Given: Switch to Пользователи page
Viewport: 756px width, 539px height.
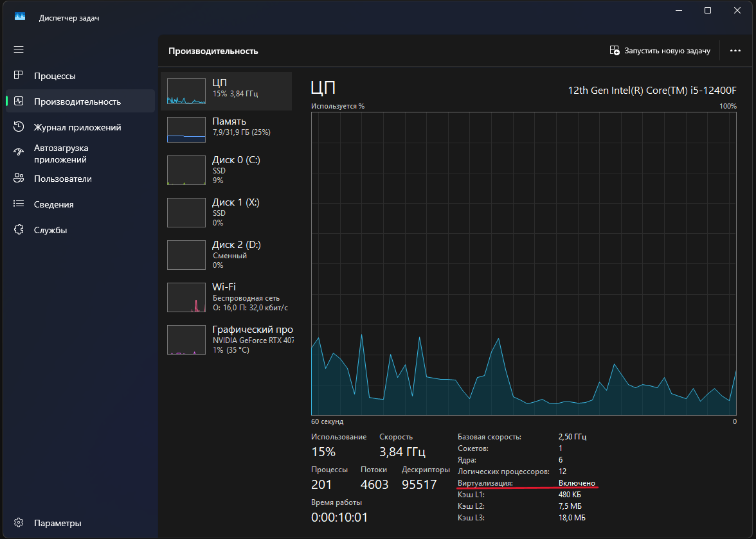Looking at the screenshot, I should pos(80,179).
